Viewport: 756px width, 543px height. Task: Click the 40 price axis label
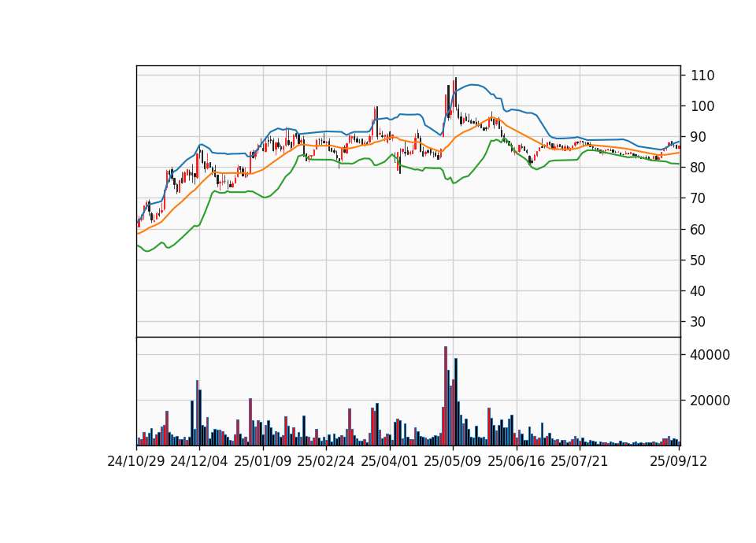(699, 291)
